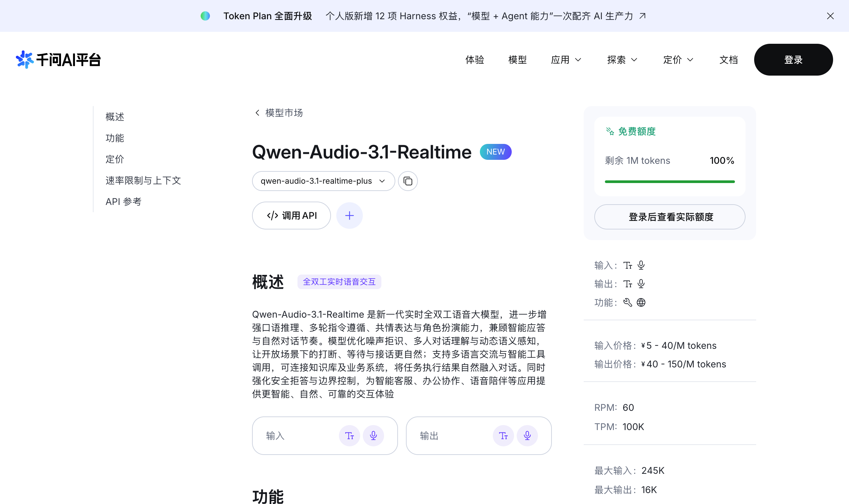Click text icon in the 输入 card
This screenshot has width=849, height=504.
[349, 436]
